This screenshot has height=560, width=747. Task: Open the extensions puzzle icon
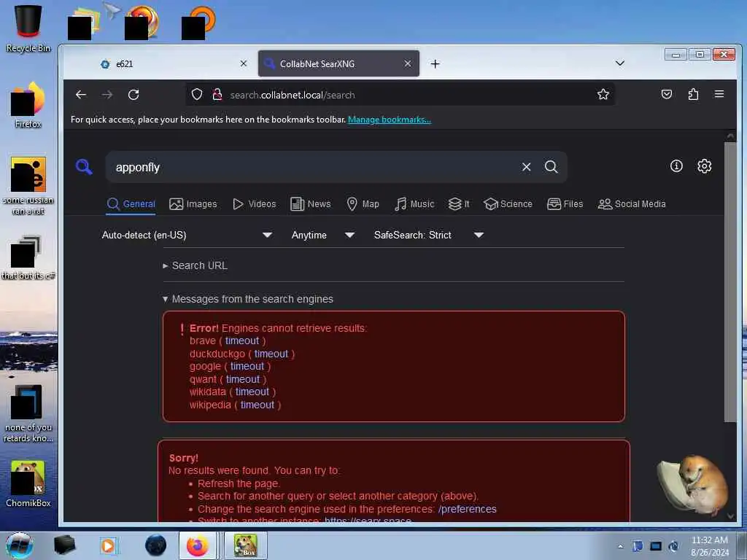(x=693, y=94)
